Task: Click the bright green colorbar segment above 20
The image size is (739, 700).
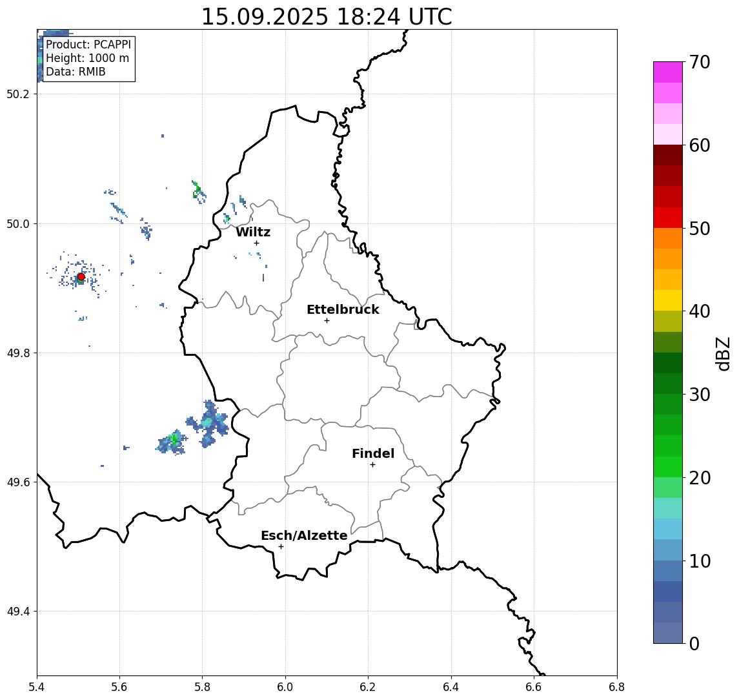Action: click(668, 466)
